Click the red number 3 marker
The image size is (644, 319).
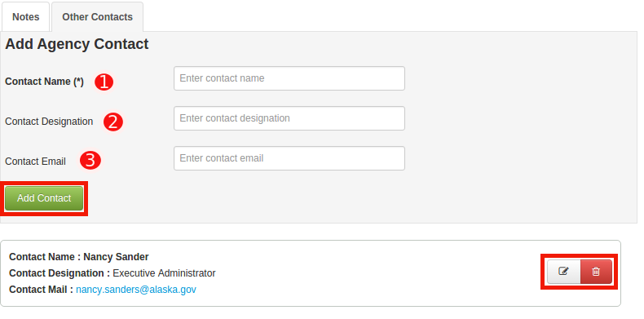coord(90,161)
